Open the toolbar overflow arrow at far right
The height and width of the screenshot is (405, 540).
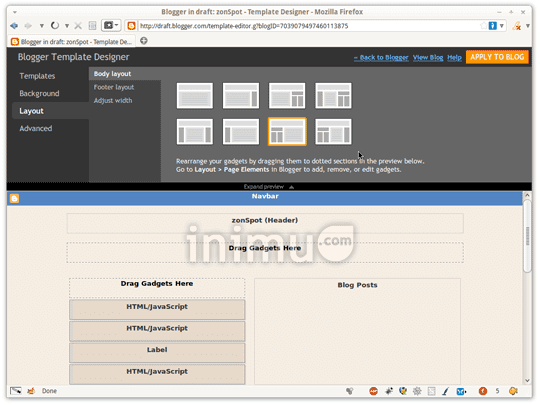pos(528,26)
